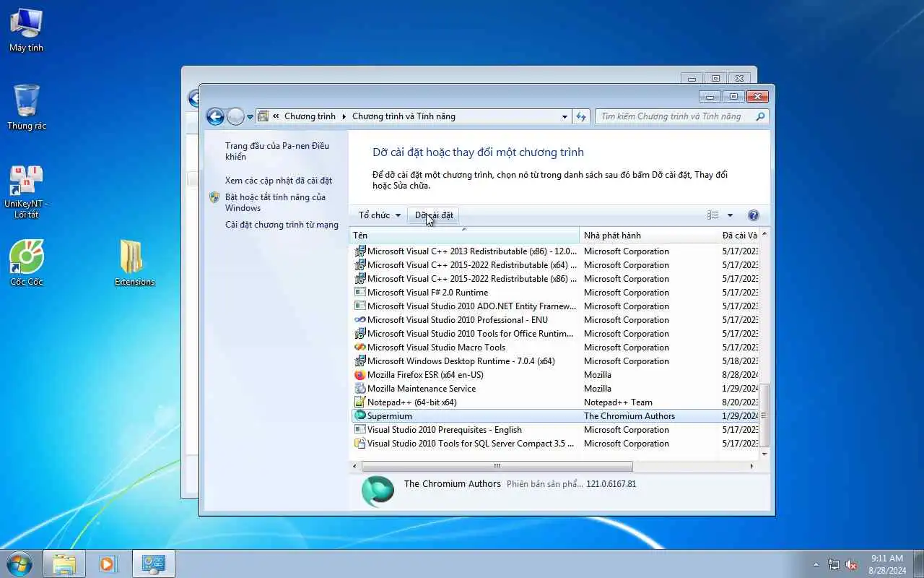
Task: Select the Máy tính desktop icon
Action: click(x=26, y=30)
